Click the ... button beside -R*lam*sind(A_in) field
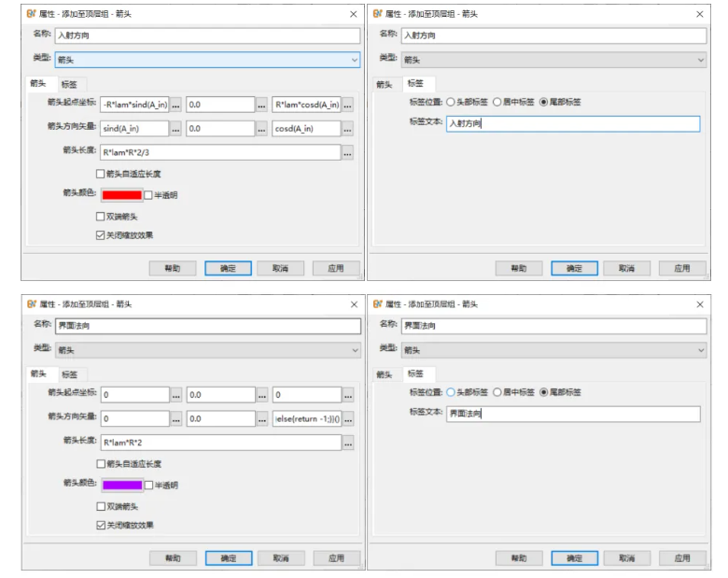The width and height of the screenshot is (728, 578). [x=175, y=105]
